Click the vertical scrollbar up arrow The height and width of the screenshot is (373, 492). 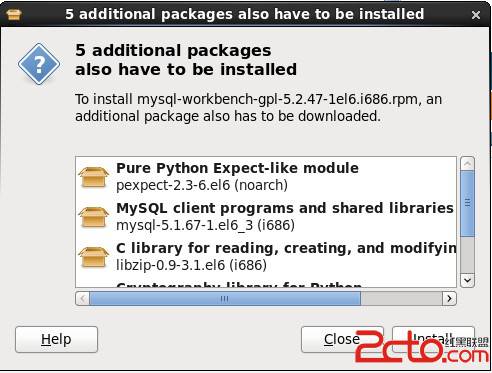[x=467, y=164]
